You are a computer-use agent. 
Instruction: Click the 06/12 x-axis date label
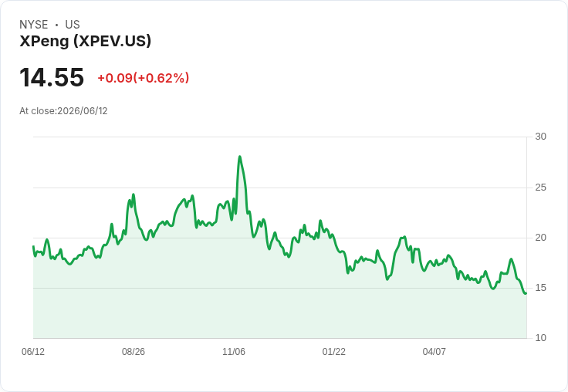pos(33,351)
